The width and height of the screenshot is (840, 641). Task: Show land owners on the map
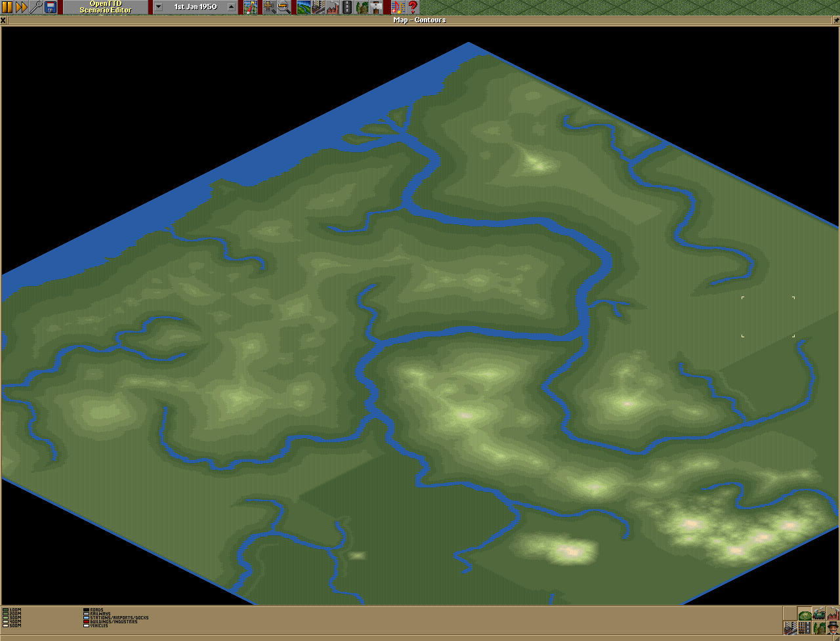click(x=833, y=628)
